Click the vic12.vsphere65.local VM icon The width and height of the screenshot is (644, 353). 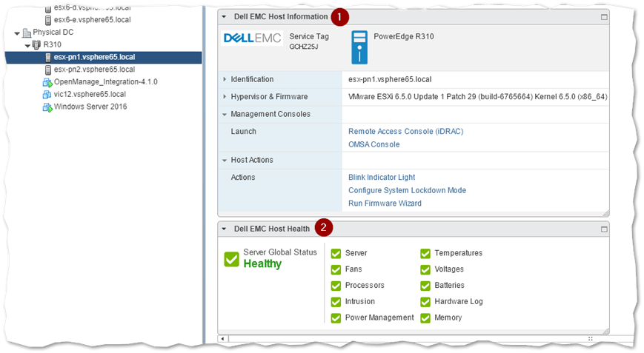pyautogui.click(x=47, y=95)
